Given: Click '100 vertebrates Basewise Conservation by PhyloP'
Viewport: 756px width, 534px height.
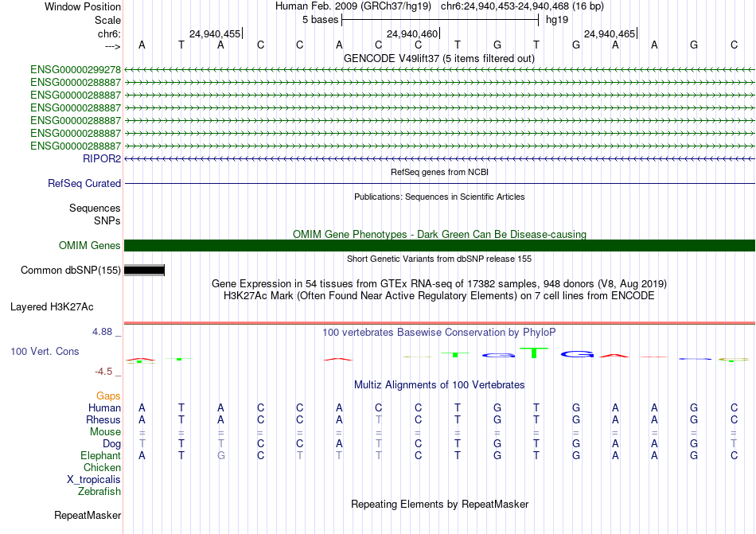Looking at the screenshot, I should click(x=439, y=333).
